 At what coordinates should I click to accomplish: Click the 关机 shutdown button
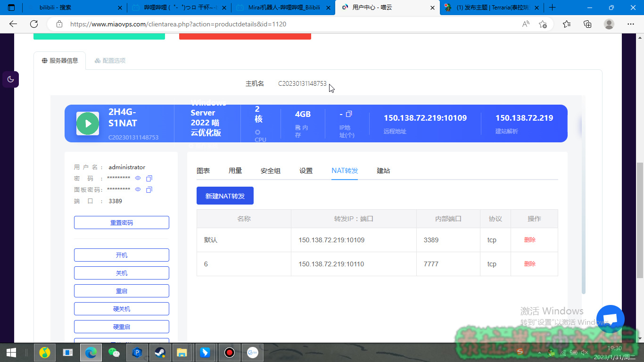pyautogui.click(x=122, y=273)
